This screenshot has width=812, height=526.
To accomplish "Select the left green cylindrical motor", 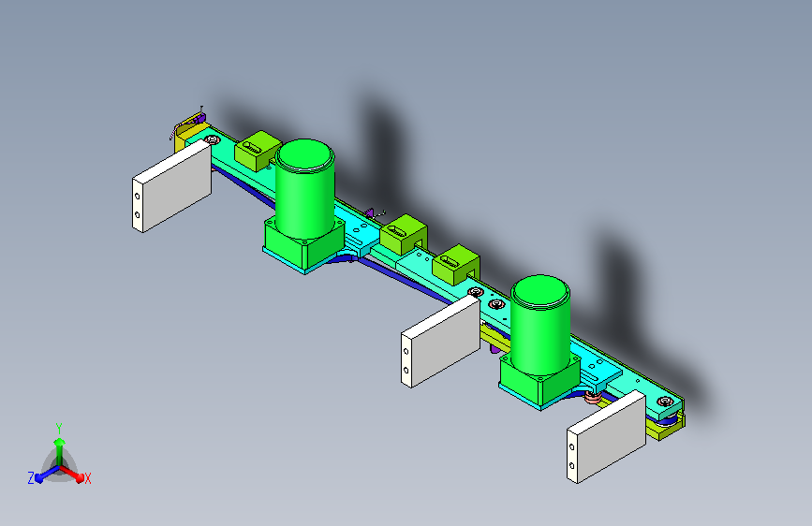I will point(304,188).
